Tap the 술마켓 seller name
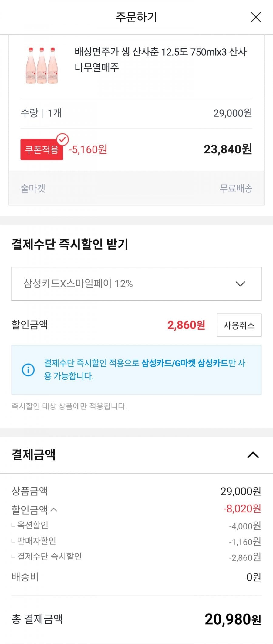273x644 pixels. [33, 188]
